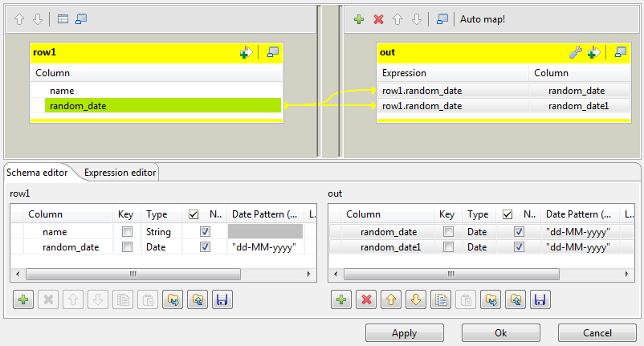
Task: Click the Cancel button
Action: pos(597,333)
